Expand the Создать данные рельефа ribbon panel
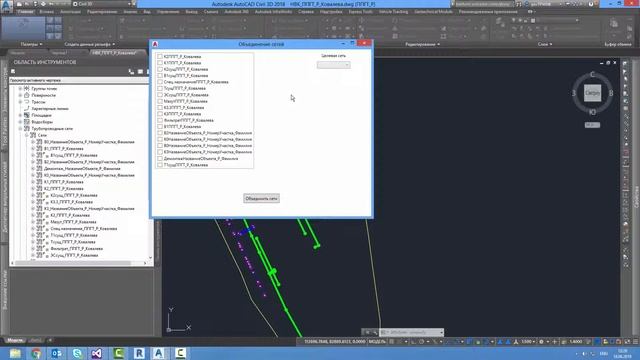This screenshot has width=640, height=360. (89, 44)
